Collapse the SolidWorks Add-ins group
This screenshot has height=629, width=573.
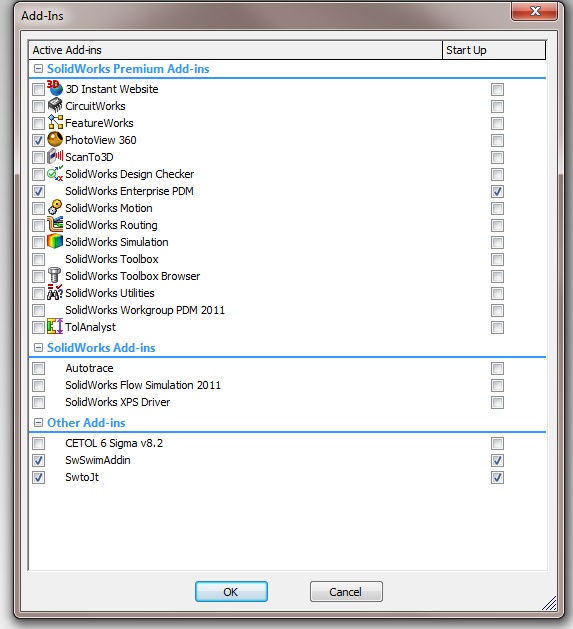tap(38, 347)
